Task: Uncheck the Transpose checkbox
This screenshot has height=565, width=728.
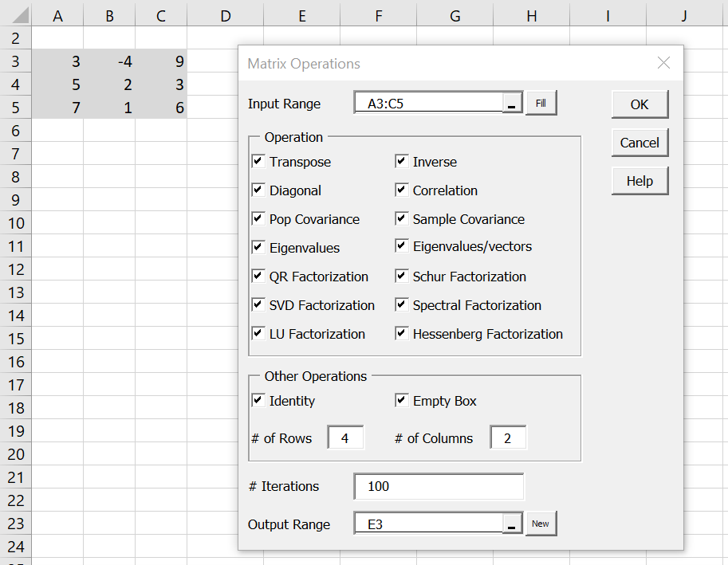Action: pos(258,162)
